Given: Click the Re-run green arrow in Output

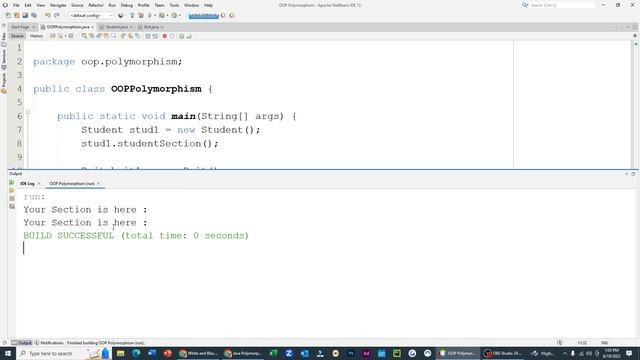Looking at the screenshot, I should point(12,183).
